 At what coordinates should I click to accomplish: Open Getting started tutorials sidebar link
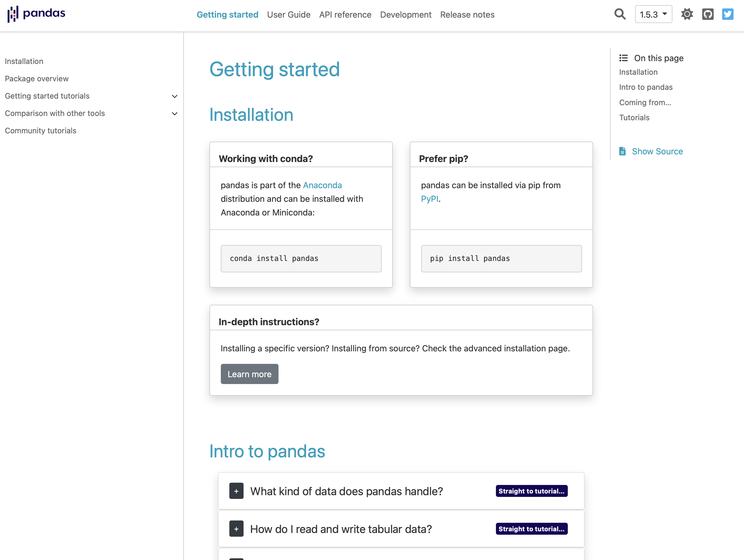click(47, 96)
